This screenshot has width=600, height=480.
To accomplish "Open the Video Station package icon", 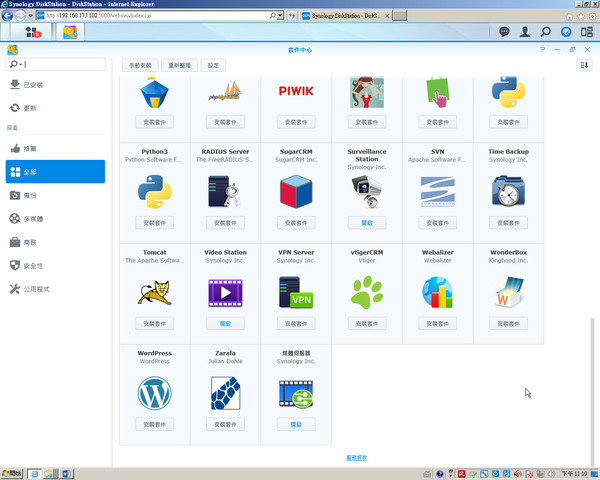I will [224, 292].
